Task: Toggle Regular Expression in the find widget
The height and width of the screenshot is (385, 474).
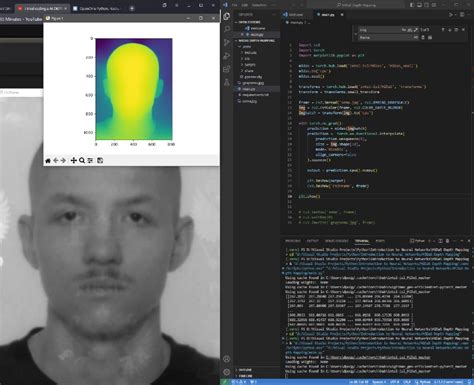Action: [416, 30]
